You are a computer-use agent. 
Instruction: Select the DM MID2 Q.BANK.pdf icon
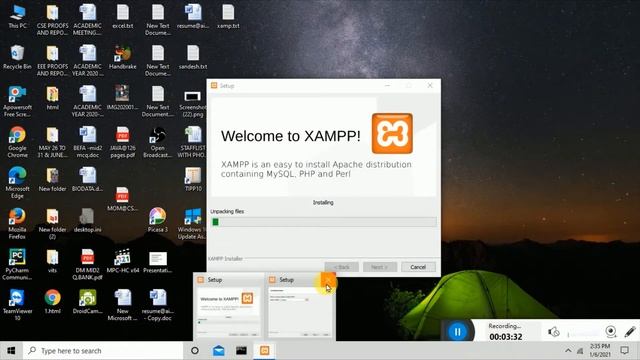pos(87,264)
